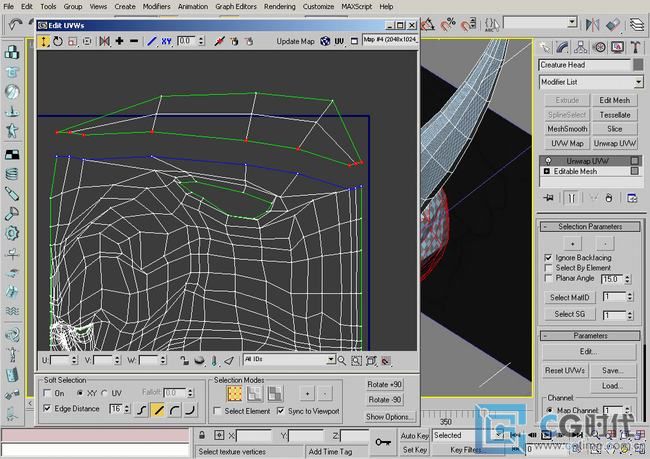
Task: Adjust the Planar Angle spinner
Action: 628,279
